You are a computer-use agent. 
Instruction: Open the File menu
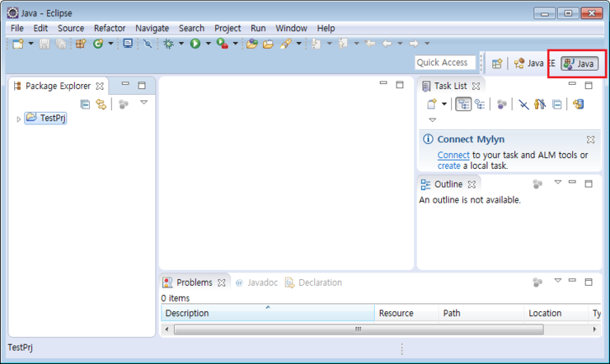click(17, 28)
